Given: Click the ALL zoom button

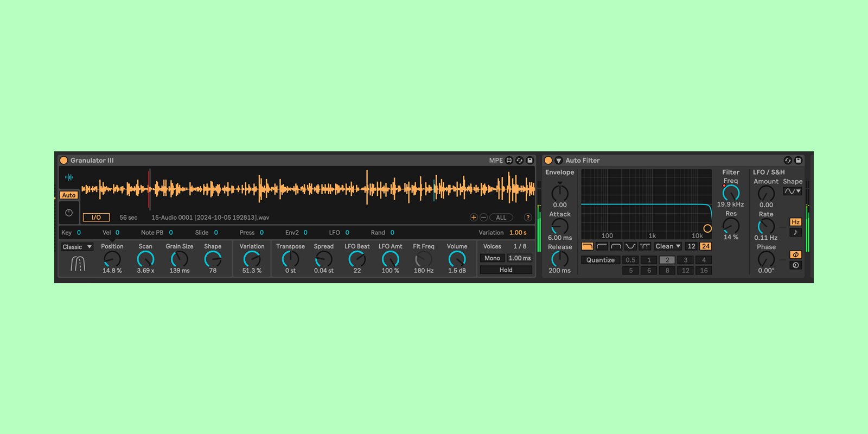Looking at the screenshot, I should [501, 218].
